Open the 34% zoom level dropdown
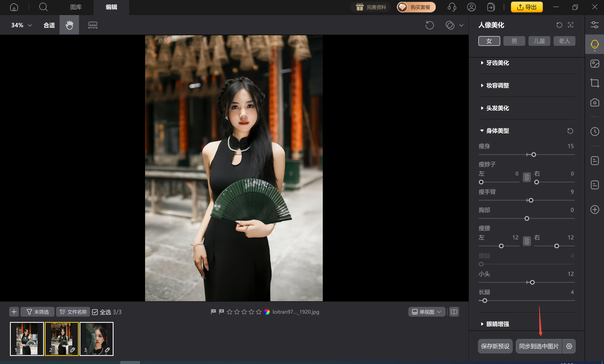This screenshot has height=364, width=604. coord(22,25)
